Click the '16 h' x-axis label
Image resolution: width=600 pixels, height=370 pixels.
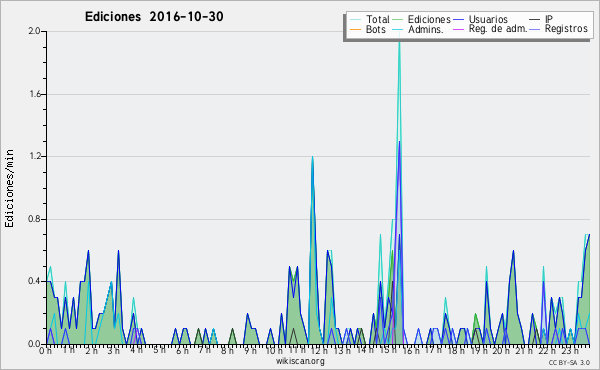point(411,350)
